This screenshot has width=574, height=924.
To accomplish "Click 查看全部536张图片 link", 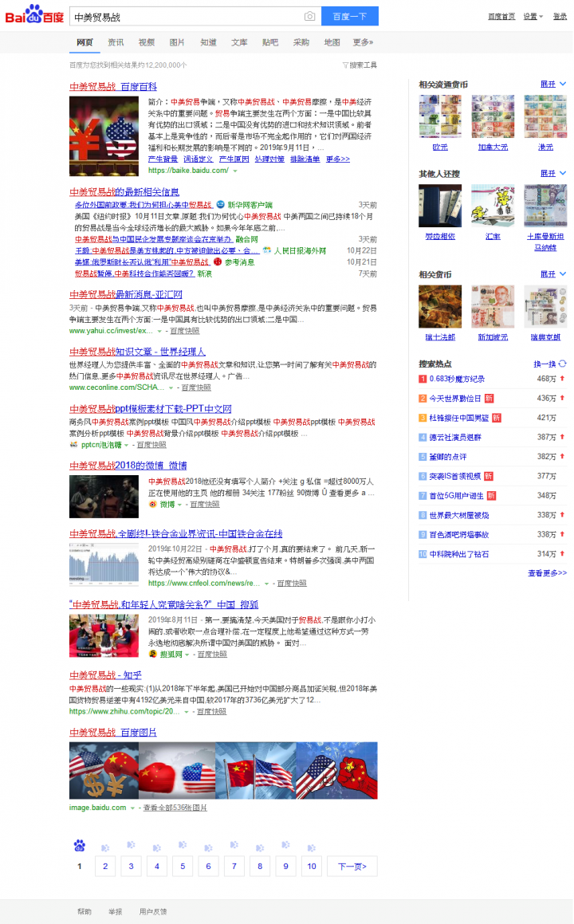I will 175,808.
